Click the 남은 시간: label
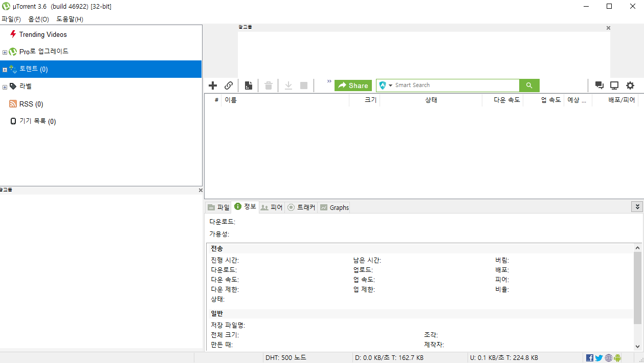Image resolution: width=644 pixels, height=363 pixels. (367, 260)
